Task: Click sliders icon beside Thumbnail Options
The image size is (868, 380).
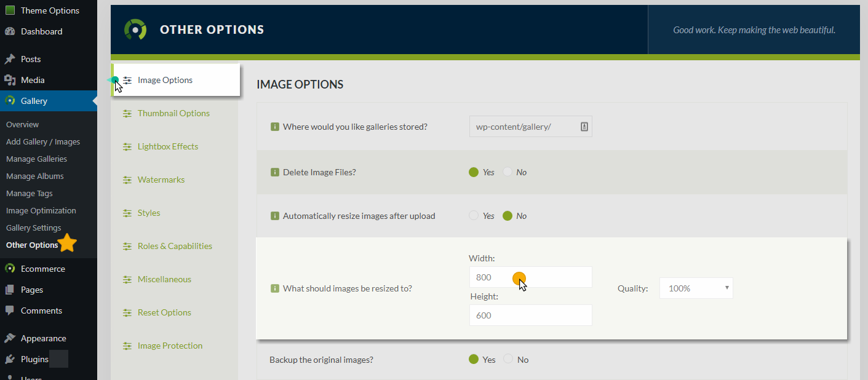Action: (127, 113)
